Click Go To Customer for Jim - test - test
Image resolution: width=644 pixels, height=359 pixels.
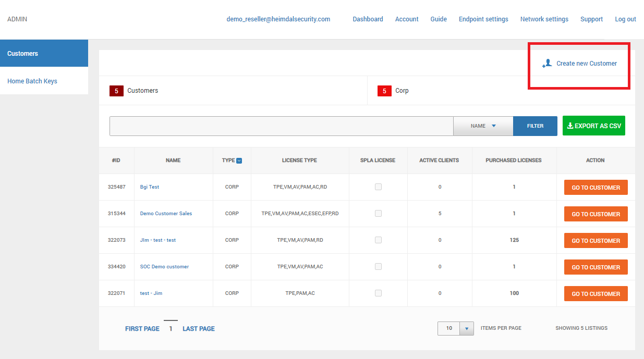(x=596, y=241)
